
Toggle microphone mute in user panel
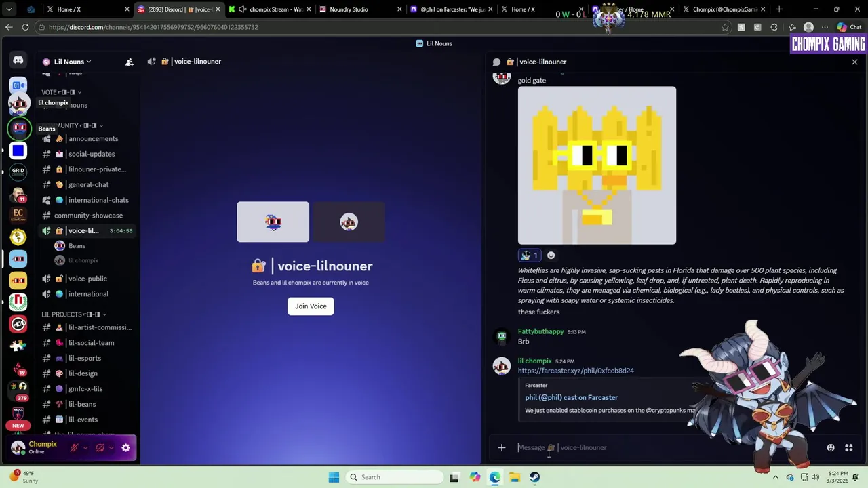[74, 447]
